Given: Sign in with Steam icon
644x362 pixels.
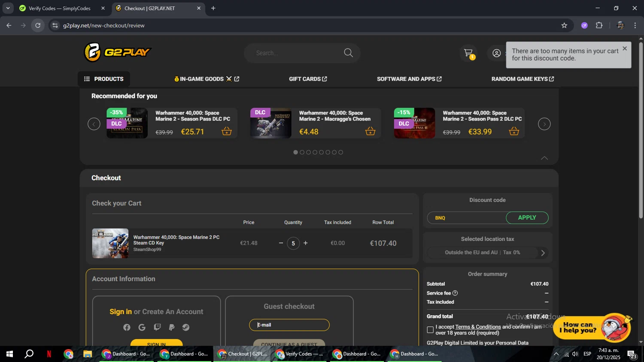Looking at the screenshot, I should 186,327.
